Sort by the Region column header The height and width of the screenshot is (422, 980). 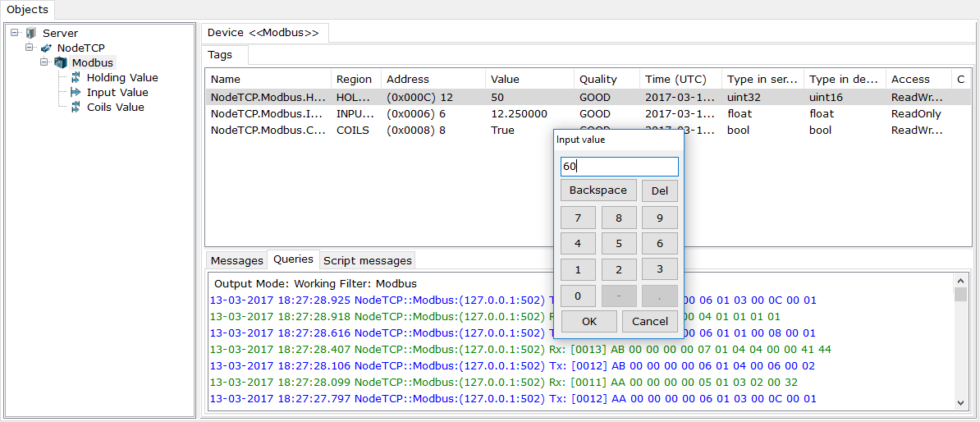(356, 80)
